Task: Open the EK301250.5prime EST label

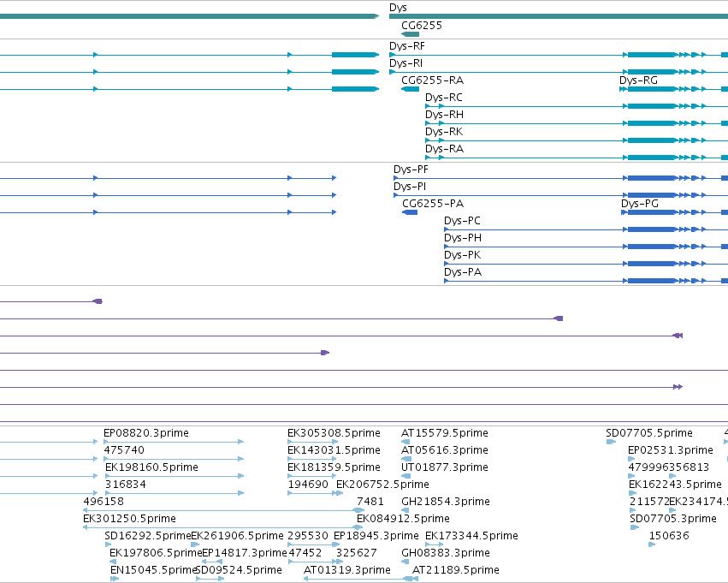Action: click(x=129, y=520)
